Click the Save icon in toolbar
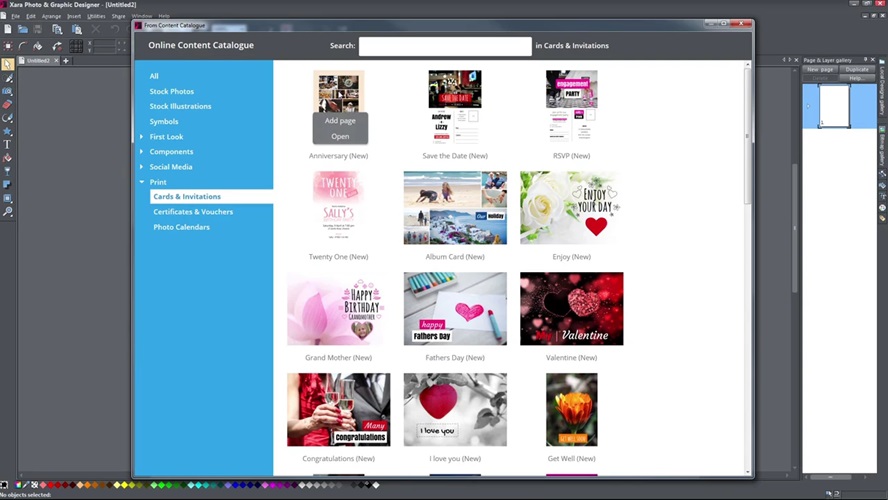 (39, 30)
